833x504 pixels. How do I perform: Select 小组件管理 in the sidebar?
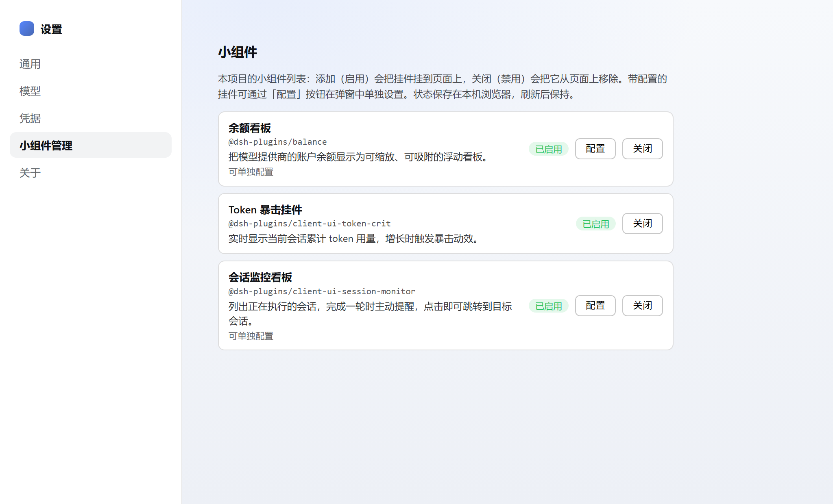pos(91,145)
